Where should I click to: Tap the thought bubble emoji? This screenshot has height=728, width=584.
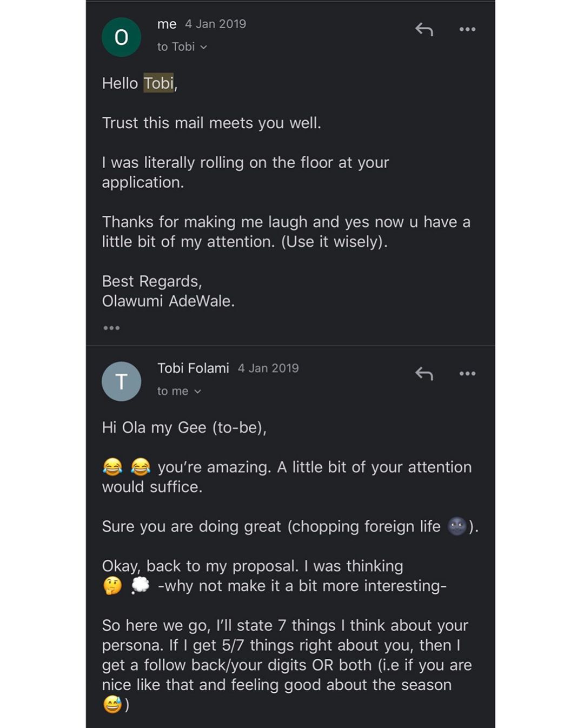click(141, 585)
